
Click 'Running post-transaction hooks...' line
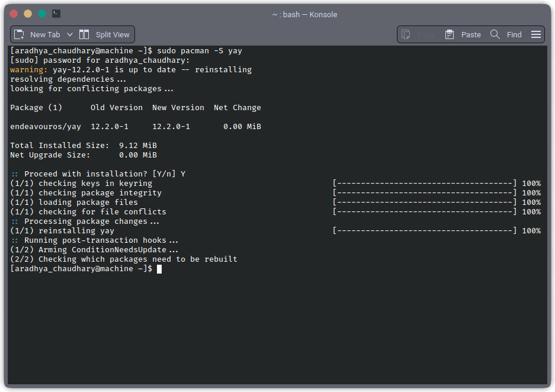coord(101,240)
